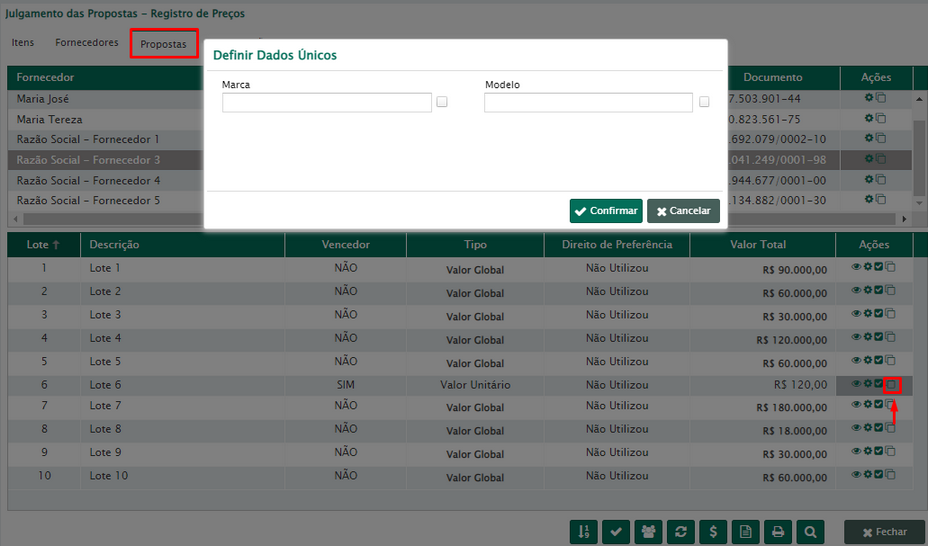This screenshot has width=928, height=546.
Task: Tick the checkbox beside the Marca field
Action: [x=442, y=102]
